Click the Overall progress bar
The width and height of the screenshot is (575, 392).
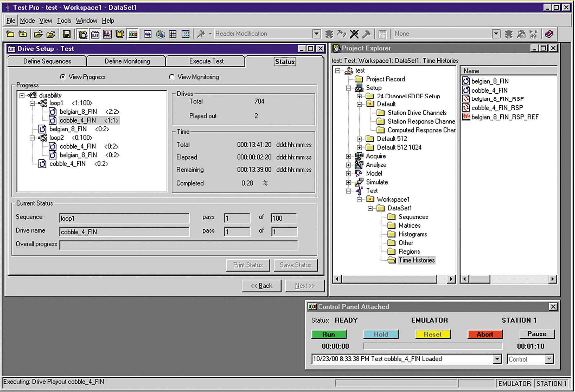pos(179,244)
